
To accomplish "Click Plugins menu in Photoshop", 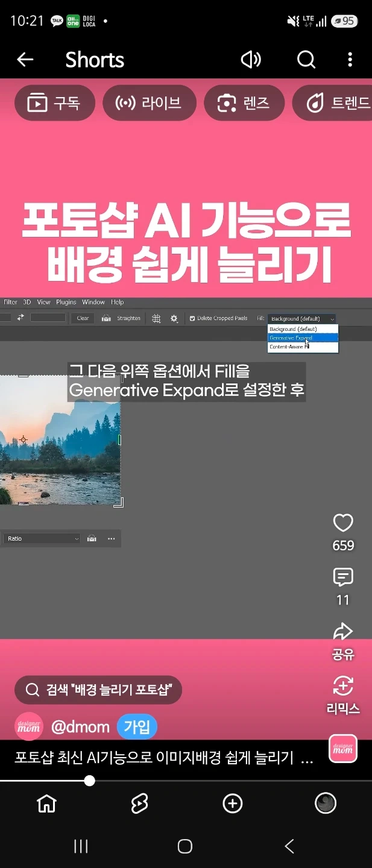I will tap(66, 302).
